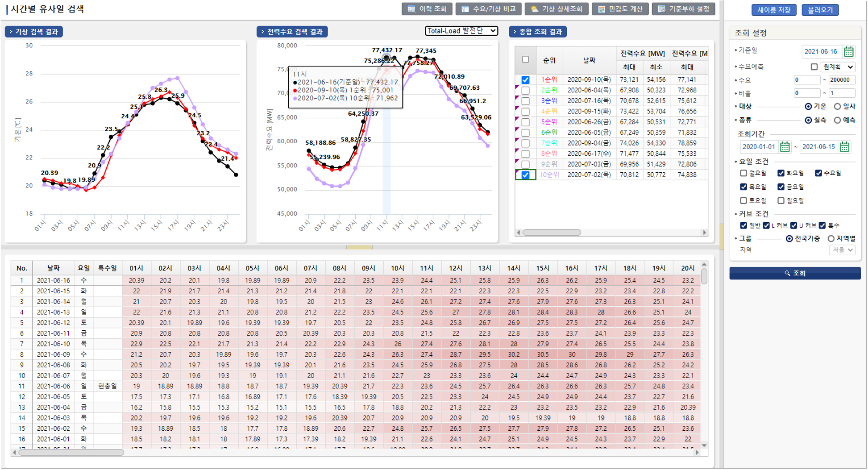Image resolution: width=868 pixels, height=470 pixels.
Task: Expand the Total-Load 발전단 dropdown
Action: 461,31
